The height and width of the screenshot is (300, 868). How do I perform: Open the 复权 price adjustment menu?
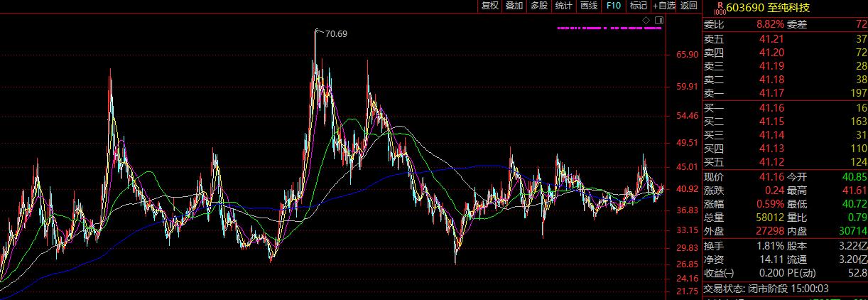490,6
